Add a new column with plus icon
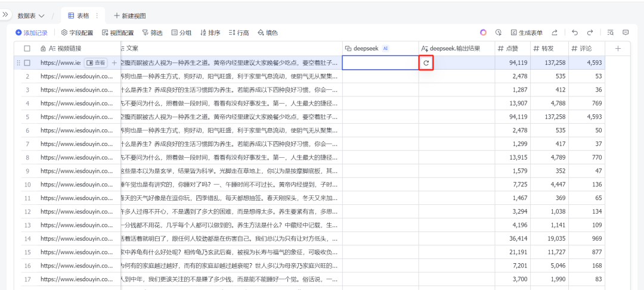Image resolution: width=644 pixels, height=290 pixels. (618, 48)
